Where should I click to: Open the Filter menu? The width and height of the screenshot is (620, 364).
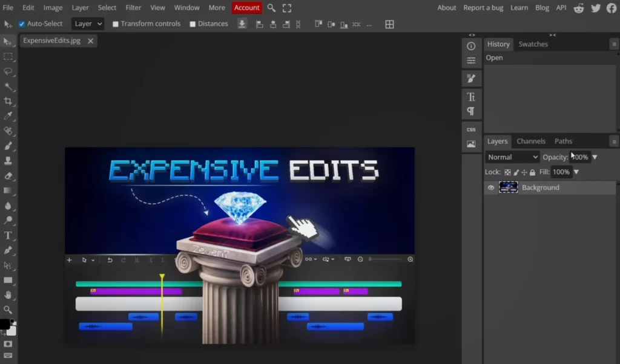[x=133, y=7]
